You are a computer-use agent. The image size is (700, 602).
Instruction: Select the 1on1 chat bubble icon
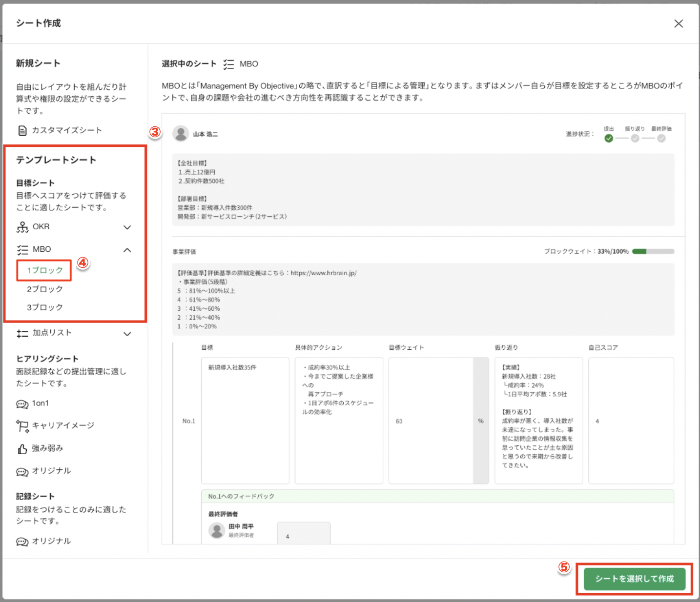(22, 404)
